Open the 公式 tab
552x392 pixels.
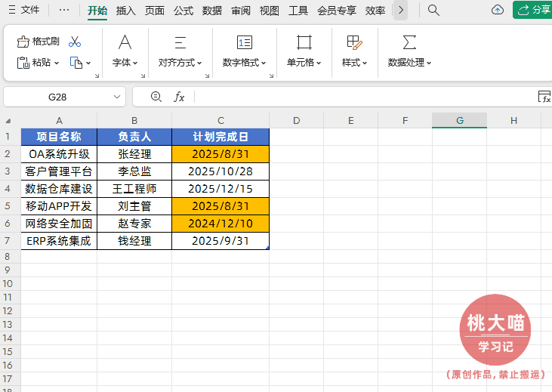coord(183,11)
